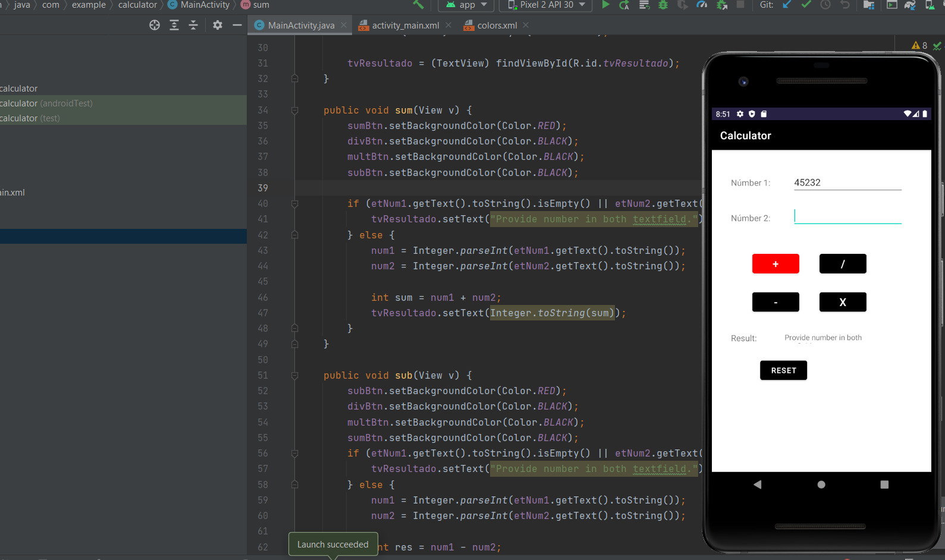
Task: Click the 'Launch succeeded' notification balloon
Action: point(333,544)
